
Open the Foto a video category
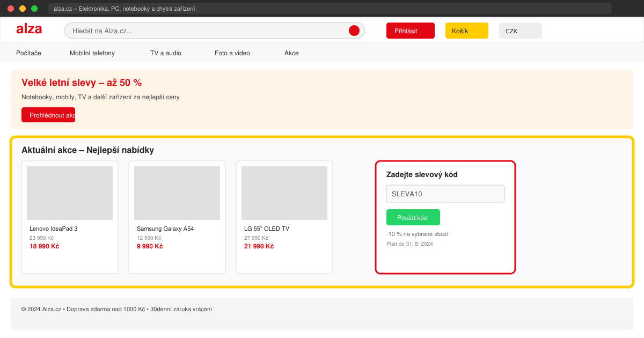[x=232, y=53]
